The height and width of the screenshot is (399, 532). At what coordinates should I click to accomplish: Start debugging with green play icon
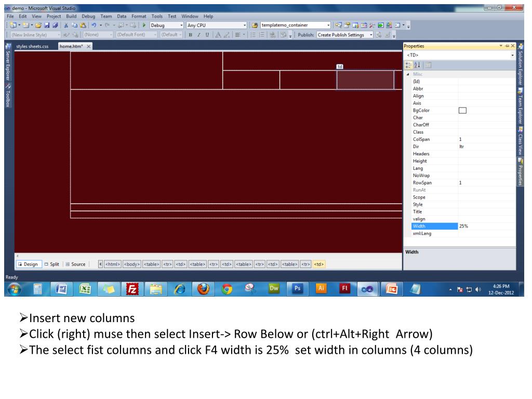[144, 25]
